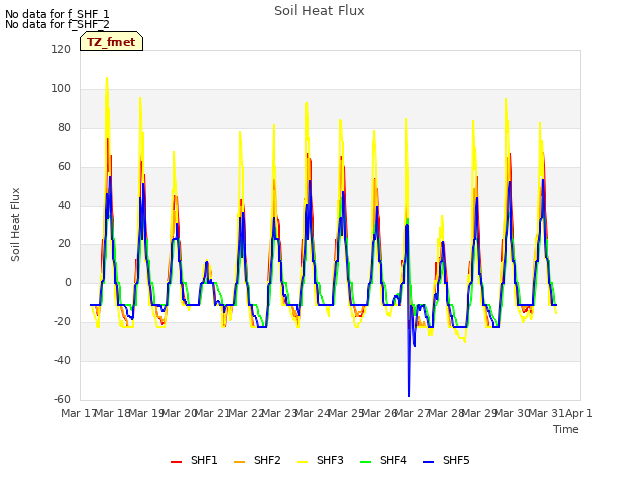Screen dimensions: 640x480
Task: Toggle SHF4 series in legend
Action: [383, 460]
